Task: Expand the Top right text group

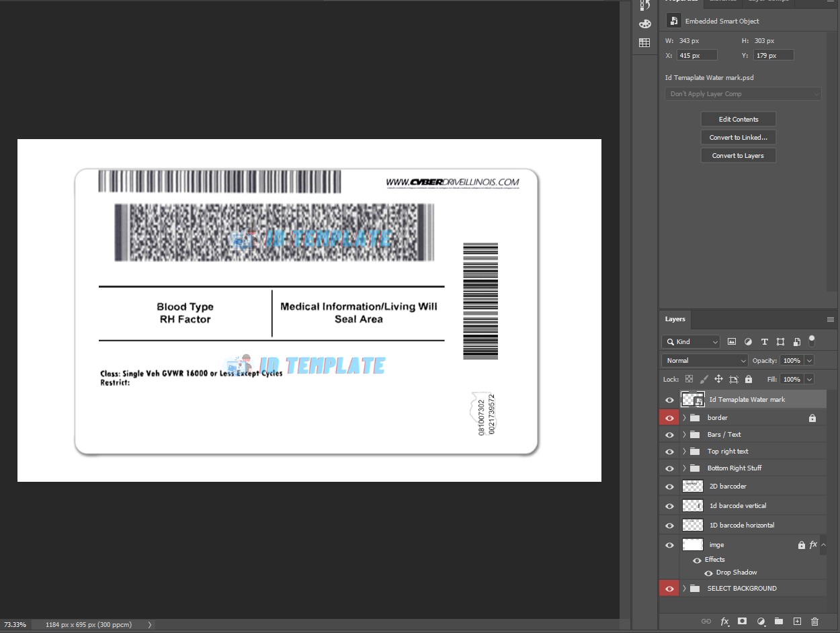Action: 684,452
